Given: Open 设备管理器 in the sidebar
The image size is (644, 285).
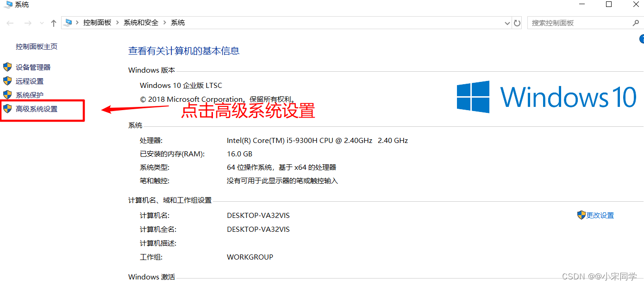Looking at the screenshot, I should 33,68.
